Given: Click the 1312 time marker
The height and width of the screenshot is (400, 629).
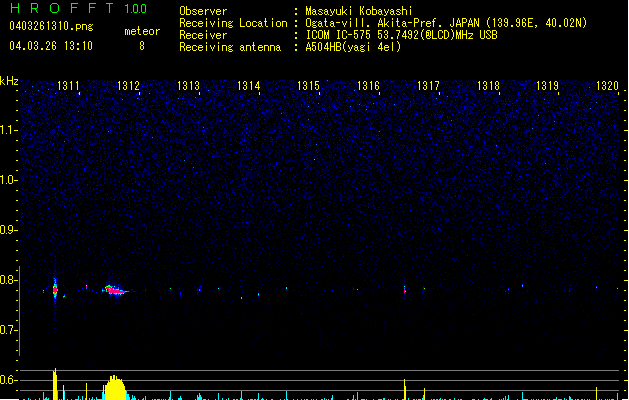Looking at the screenshot, I should click(x=128, y=86).
